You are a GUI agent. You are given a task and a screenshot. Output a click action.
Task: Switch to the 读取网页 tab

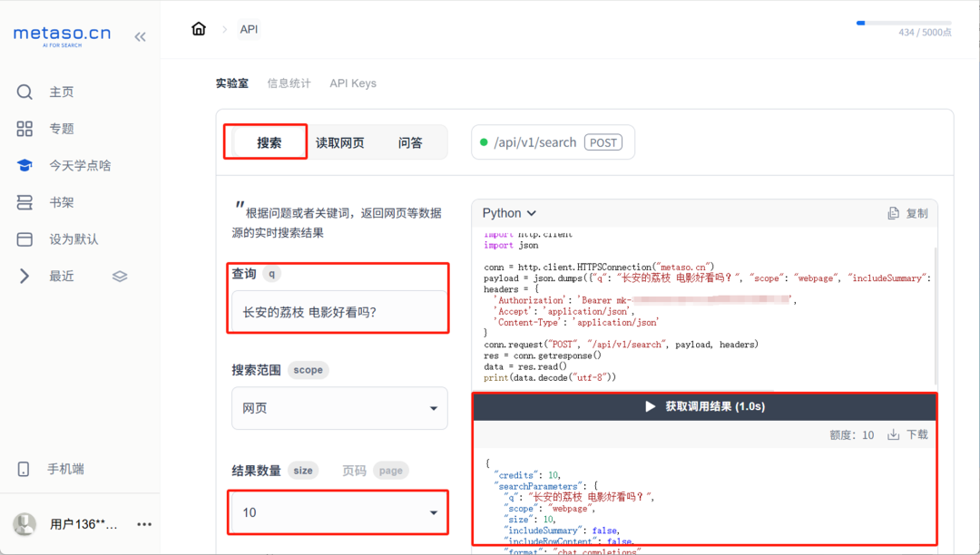[340, 142]
